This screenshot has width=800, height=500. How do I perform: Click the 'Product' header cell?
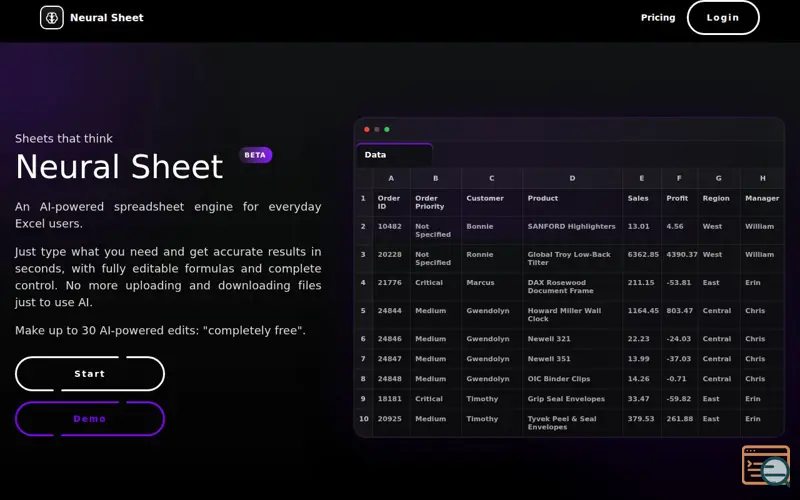(572, 203)
